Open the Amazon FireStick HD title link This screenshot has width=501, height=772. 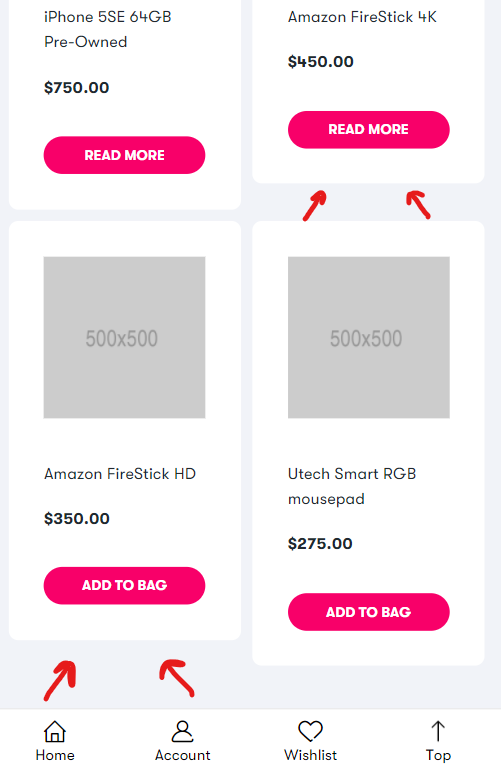(120, 474)
